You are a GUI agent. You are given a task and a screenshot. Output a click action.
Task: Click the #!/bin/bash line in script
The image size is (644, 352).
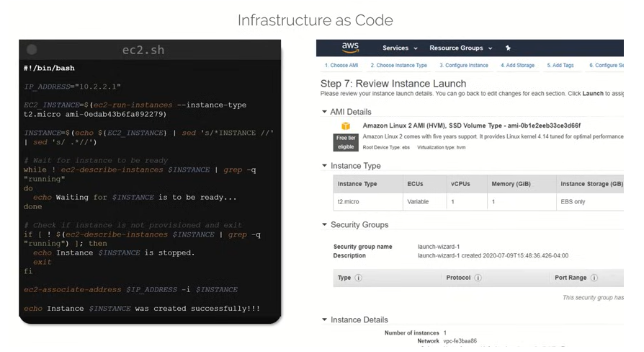(x=49, y=69)
